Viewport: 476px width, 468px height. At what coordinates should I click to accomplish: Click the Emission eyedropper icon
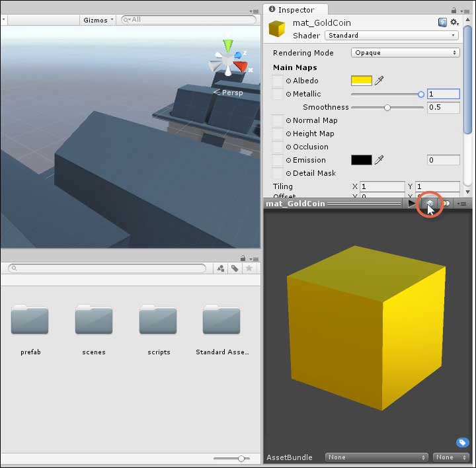click(x=379, y=160)
